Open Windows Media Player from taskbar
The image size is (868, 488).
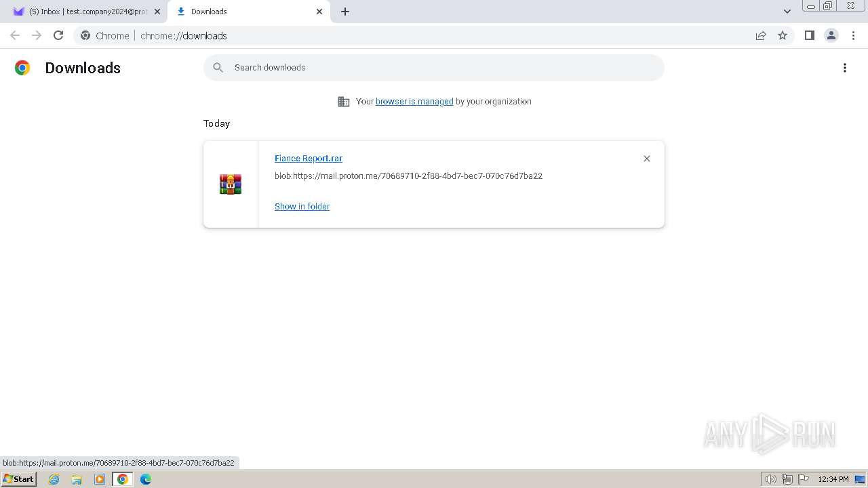click(x=100, y=479)
